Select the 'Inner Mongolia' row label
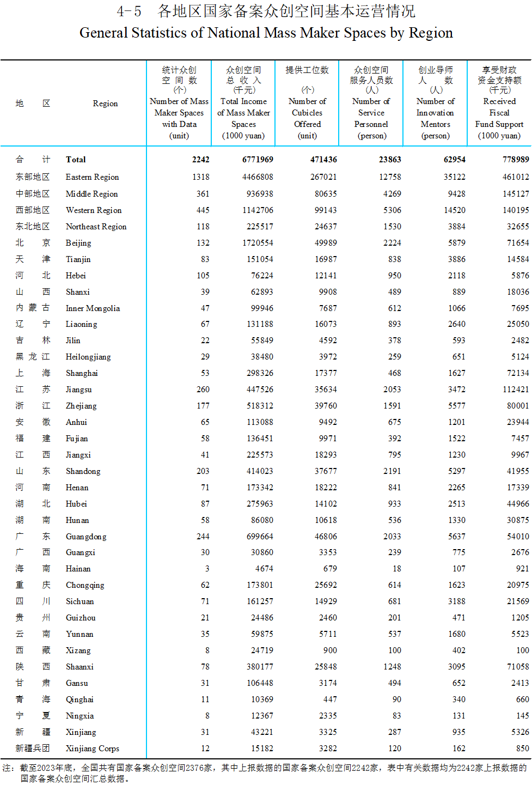Image resolution: width=532 pixels, height=785 pixels. click(x=93, y=308)
